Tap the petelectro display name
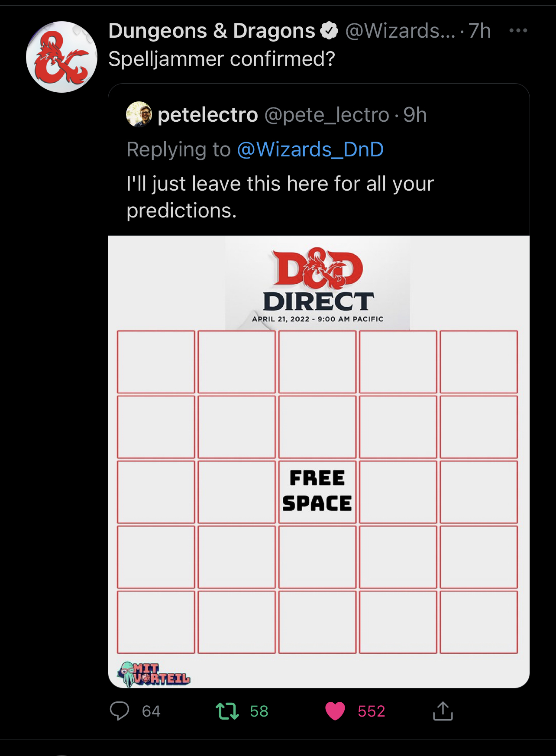The width and height of the screenshot is (556, 756). [x=208, y=115]
